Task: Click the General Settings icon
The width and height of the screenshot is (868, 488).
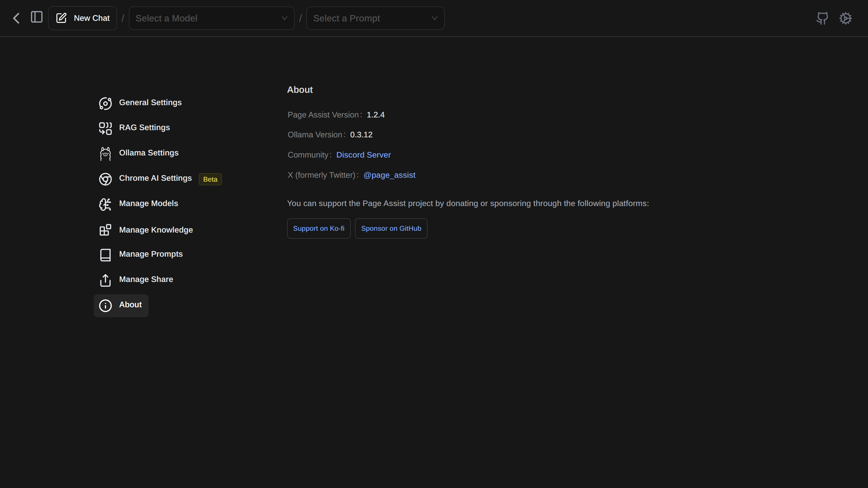Action: (105, 103)
